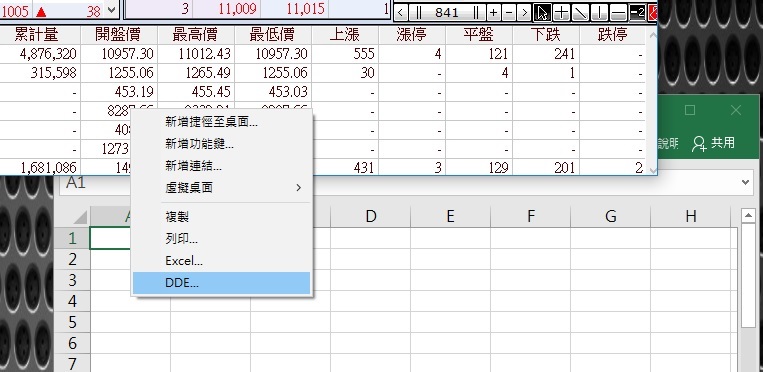Click the chart scroll right arrow button
Screen dimensions: 763x372
524,12
